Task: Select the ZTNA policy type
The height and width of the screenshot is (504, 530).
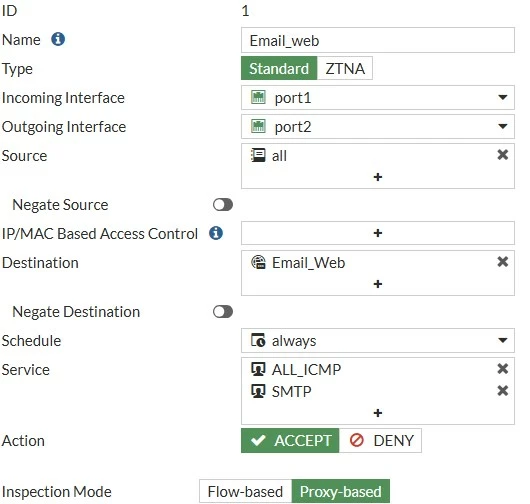Action: (x=345, y=68)
